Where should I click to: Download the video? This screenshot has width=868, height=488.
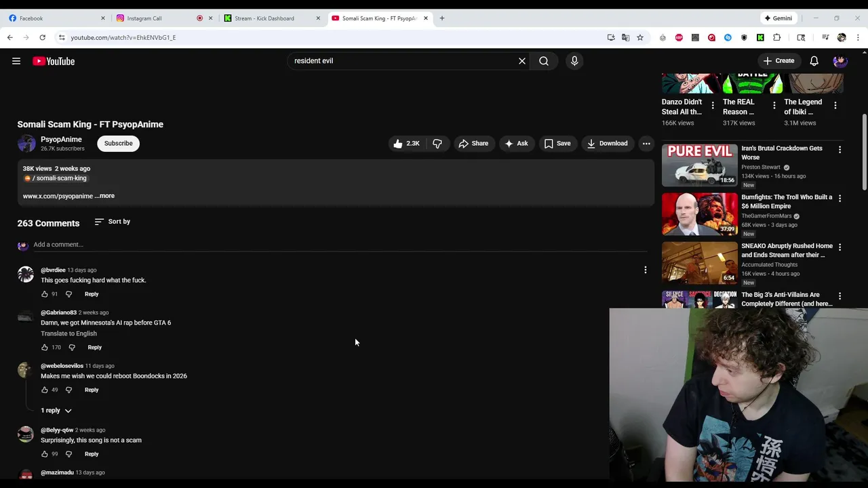[x=608, y=144]
